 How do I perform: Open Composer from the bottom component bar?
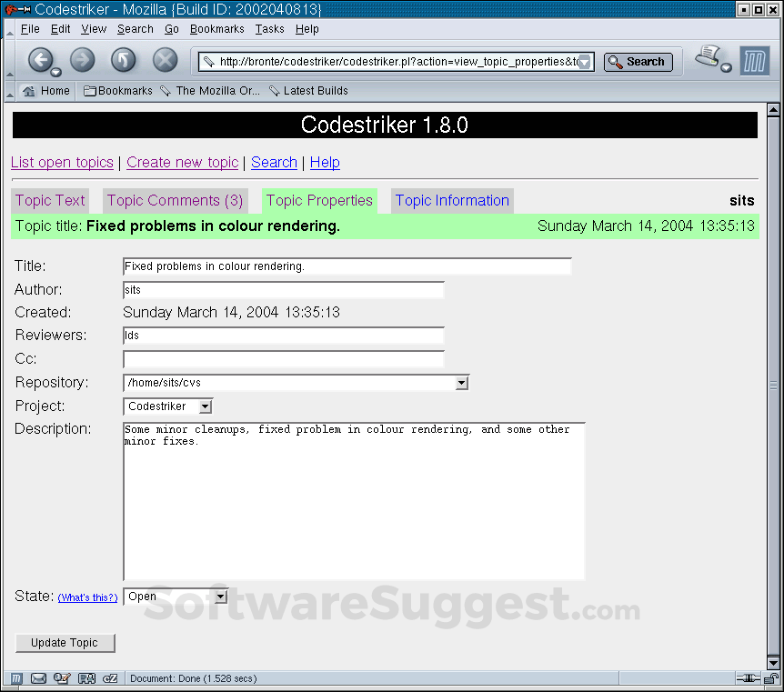tap(61, 678)
